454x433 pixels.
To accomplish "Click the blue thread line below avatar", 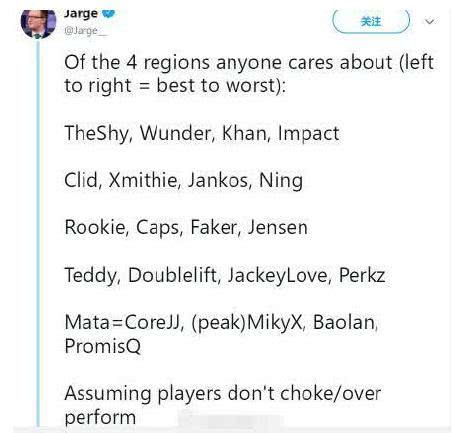I will (x=38, y=233).
